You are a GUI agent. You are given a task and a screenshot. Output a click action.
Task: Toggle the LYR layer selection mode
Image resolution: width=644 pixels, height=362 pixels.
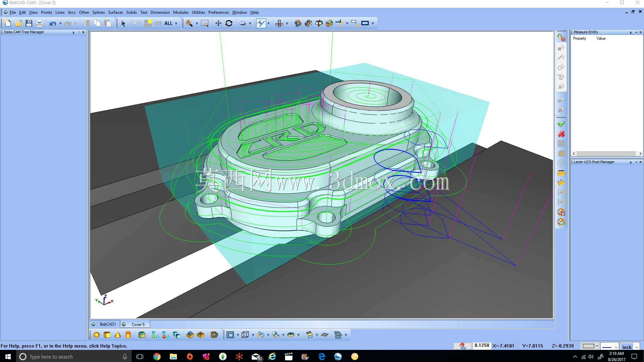tap(158, 23)
